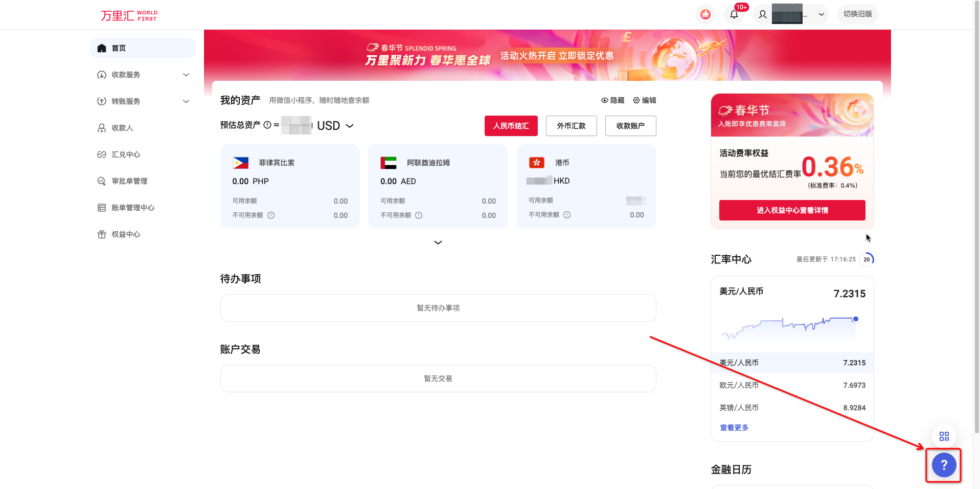Click the 人民币结汇 button
Viewport: 980px width, 489px height.
click(511, 125)
